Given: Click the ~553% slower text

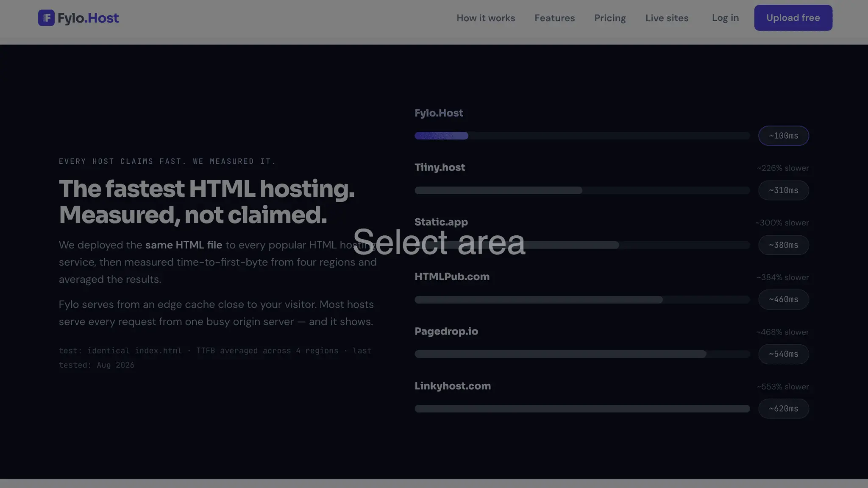Looking at the screenshot, I should [x=783, y=387].
